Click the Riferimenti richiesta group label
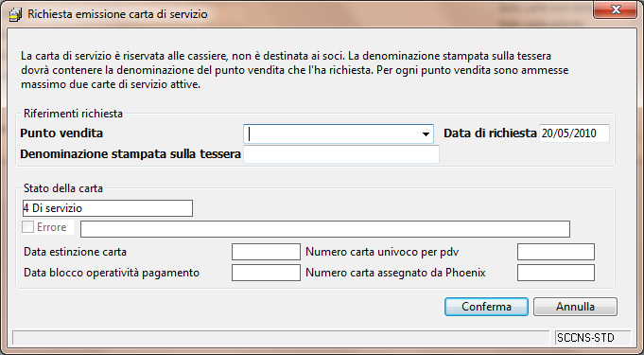The image size is (644, 355). (73, 114)
